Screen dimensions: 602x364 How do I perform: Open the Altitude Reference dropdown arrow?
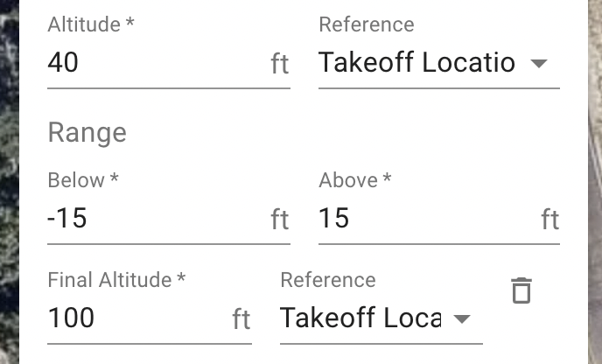[539, 63]
